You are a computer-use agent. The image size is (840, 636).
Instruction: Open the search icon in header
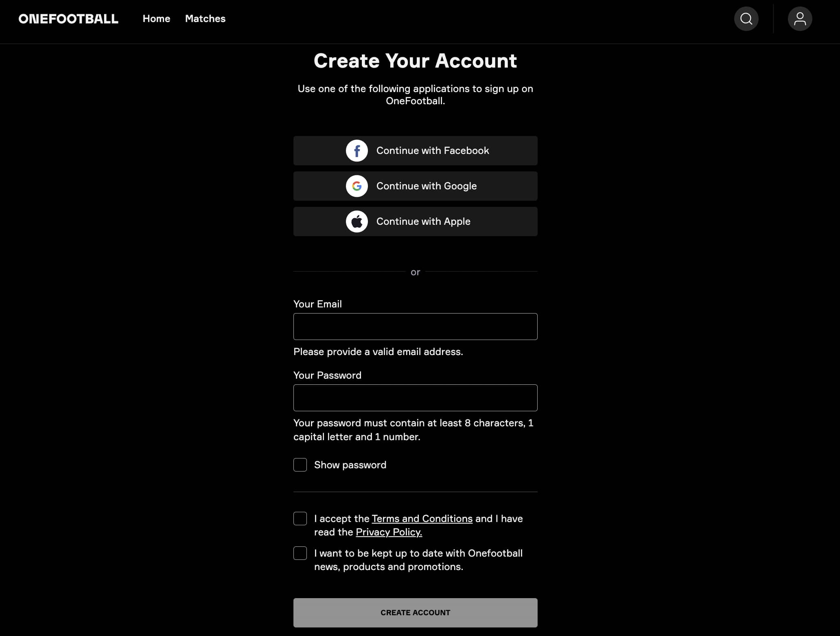click(746, 19)
